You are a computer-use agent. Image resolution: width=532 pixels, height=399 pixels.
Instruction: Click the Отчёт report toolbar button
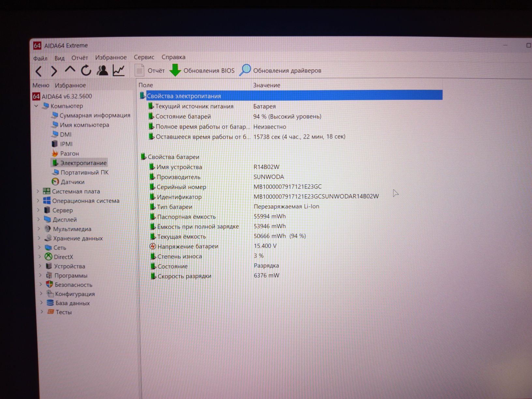point(150,70)
